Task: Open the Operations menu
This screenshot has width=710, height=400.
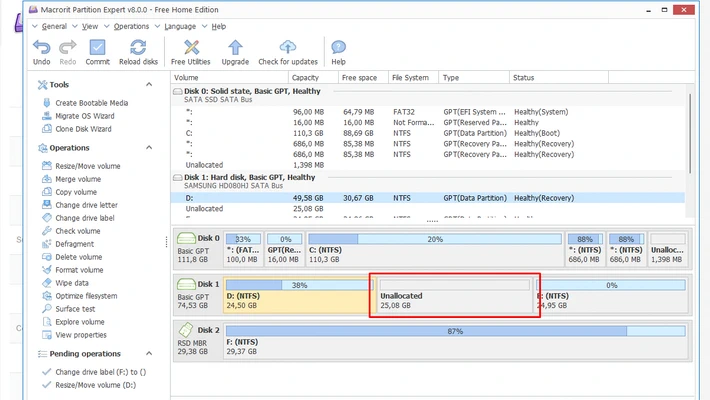Action: 131,26
